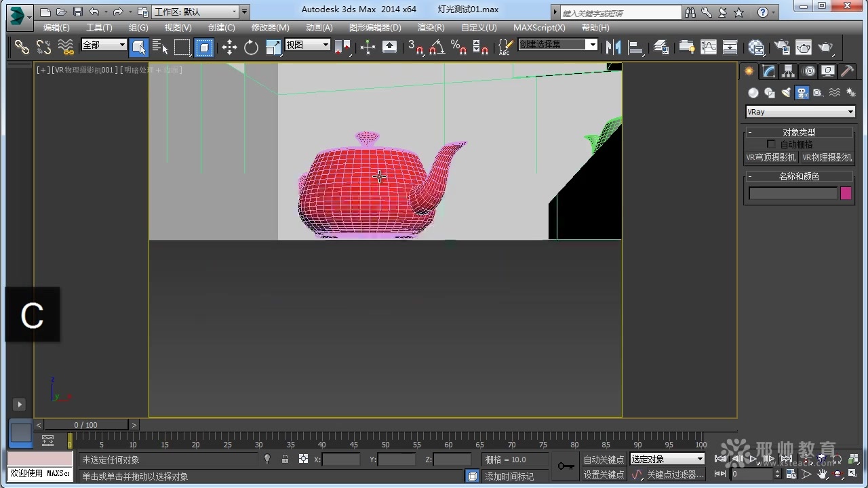The height and width of the screenshot is (488, 868).
Task: Open Material Editor toolbar icon
Action: [x=756, y=47]
